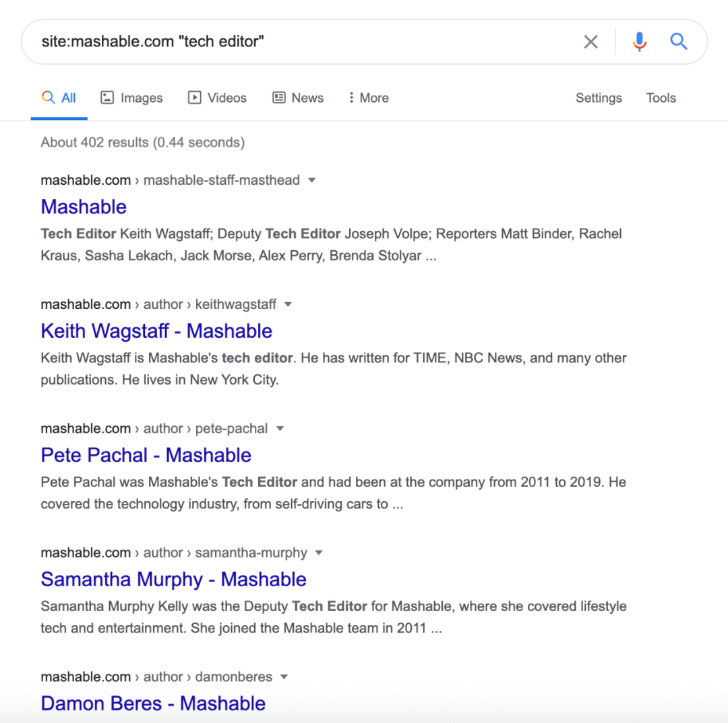Open the Mashable masthead result link
Viewport: 728px width, 723px height.
click(x=84, y=207)
